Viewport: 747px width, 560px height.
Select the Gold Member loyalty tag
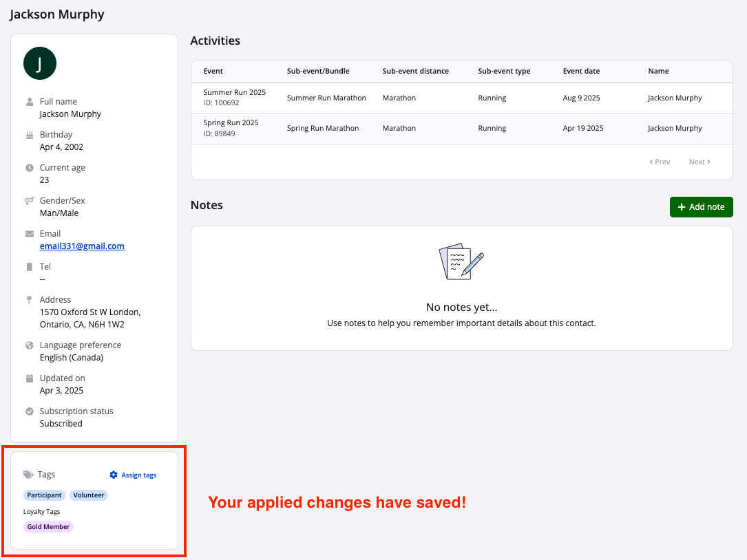click(x=48, y=527)
